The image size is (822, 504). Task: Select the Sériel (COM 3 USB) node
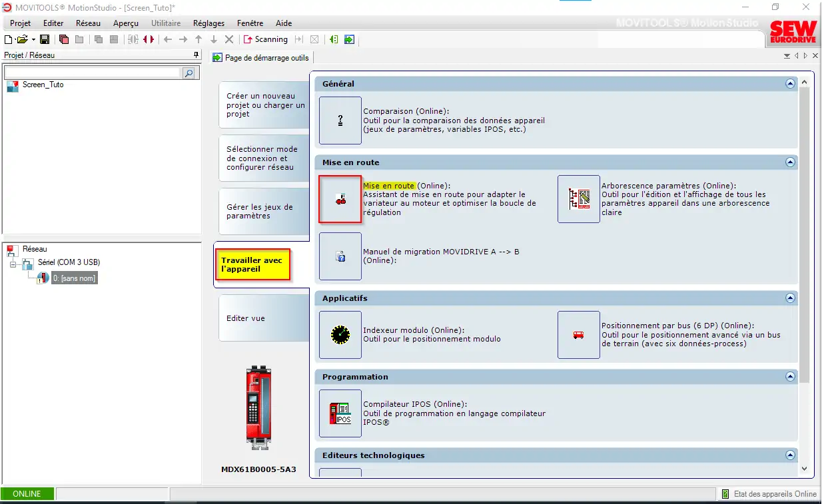[x=69, y=262]
